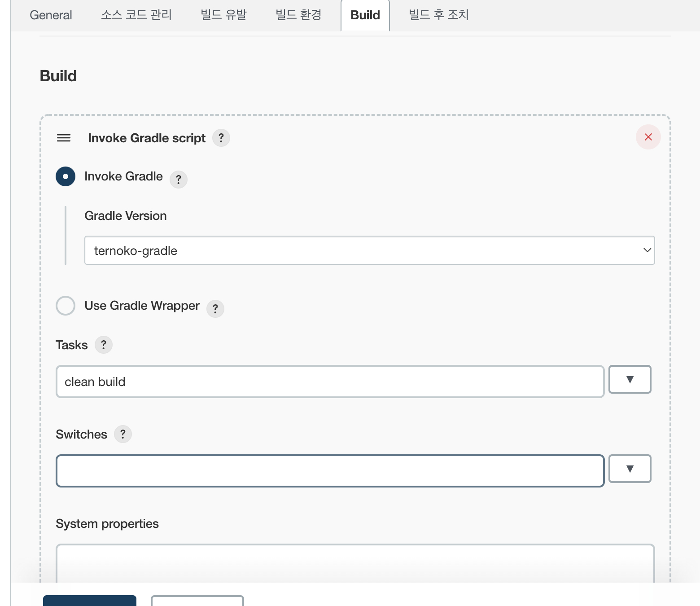
Task: Focus the Switches input field
Action: (x=330, y=471)
